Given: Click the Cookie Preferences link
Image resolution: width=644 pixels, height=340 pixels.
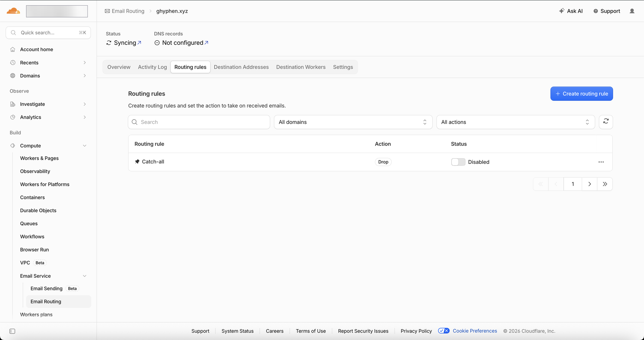Looking at the screenshot, I should pyautogui.click(x=475, y=331).
